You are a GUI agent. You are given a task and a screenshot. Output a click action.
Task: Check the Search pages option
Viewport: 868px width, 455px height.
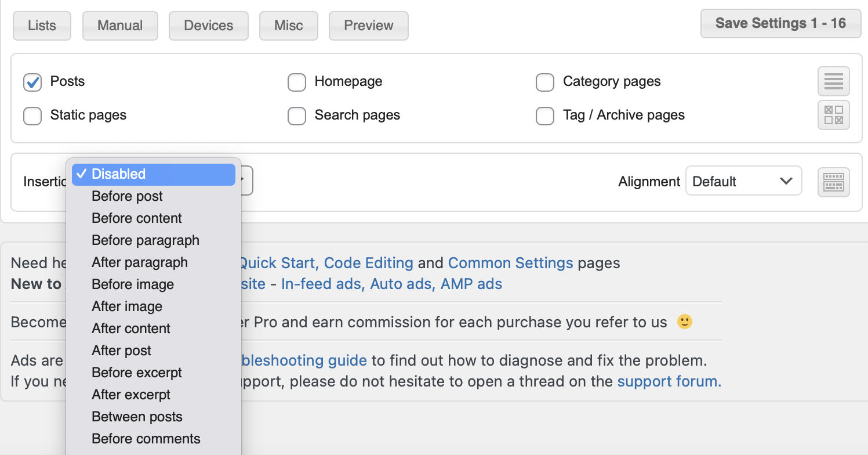[297, 116]
